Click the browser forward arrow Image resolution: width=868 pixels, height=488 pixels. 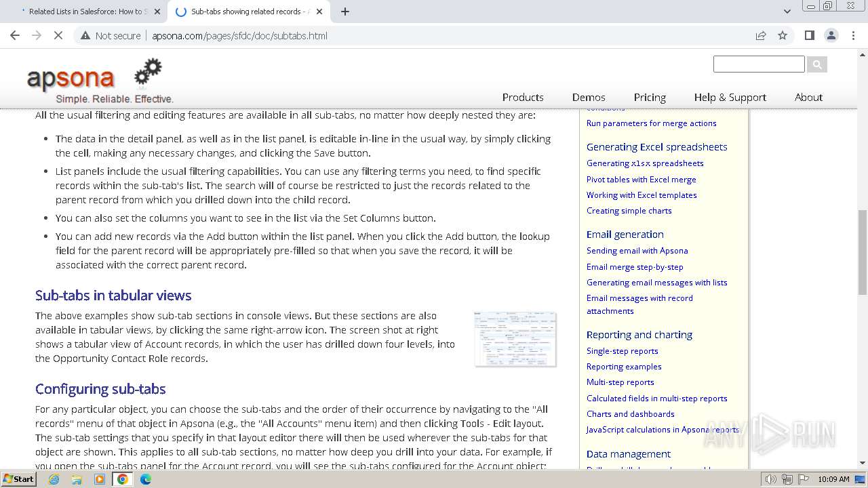pos(37,35)
